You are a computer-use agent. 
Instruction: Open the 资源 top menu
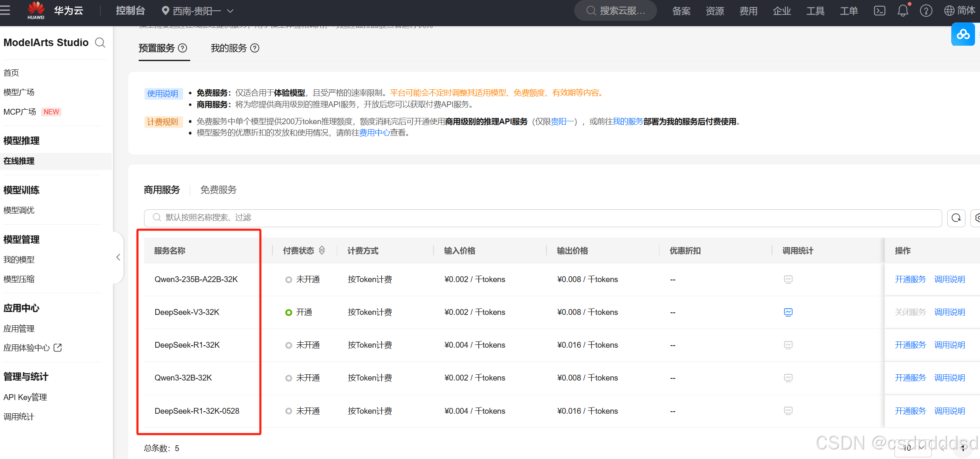pyautogui.click(x=715, y=11)
